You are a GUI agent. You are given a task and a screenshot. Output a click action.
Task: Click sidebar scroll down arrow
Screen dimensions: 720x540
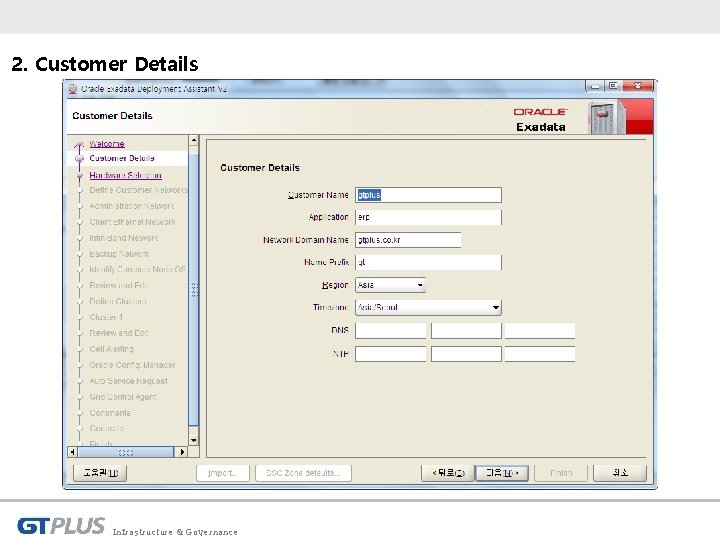coord(194,440)
